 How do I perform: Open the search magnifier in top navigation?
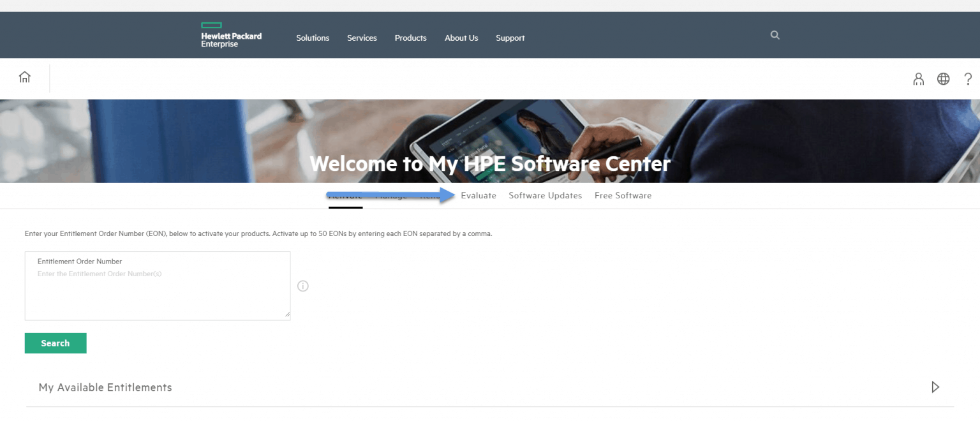[774, 35]
